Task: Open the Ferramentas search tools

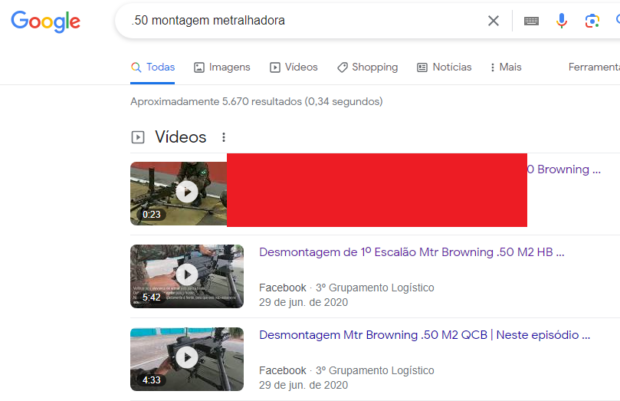Action: [594, 67]
